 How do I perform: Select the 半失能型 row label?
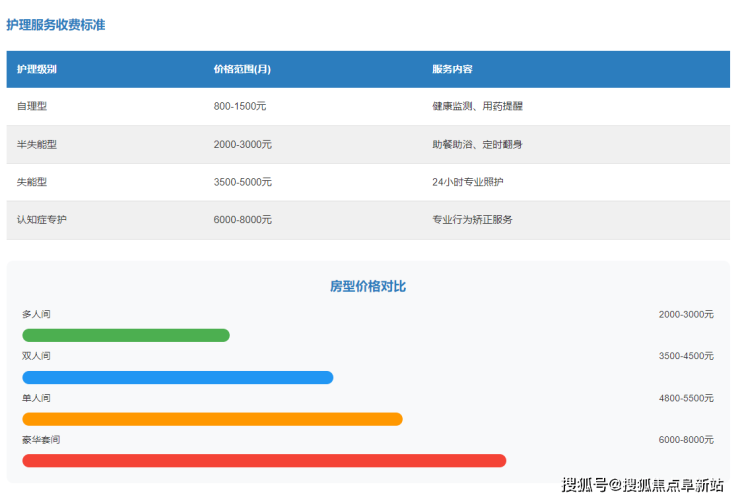point(37,145)
